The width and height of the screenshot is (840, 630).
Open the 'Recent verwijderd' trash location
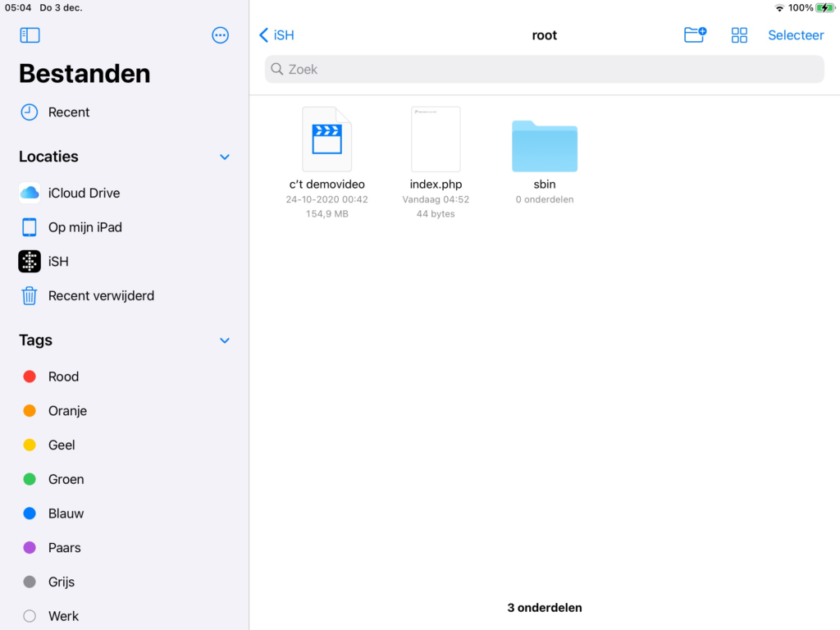(x=102, y=295)
